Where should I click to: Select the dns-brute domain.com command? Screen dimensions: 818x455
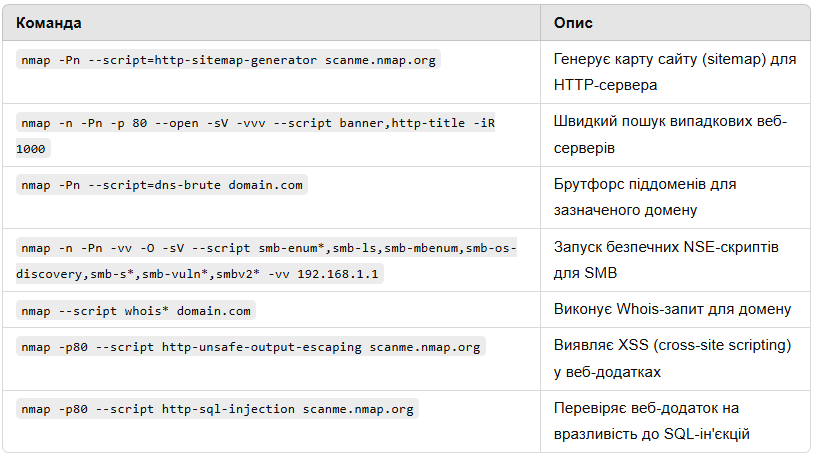pyautogui.click(x=162, y=185)
